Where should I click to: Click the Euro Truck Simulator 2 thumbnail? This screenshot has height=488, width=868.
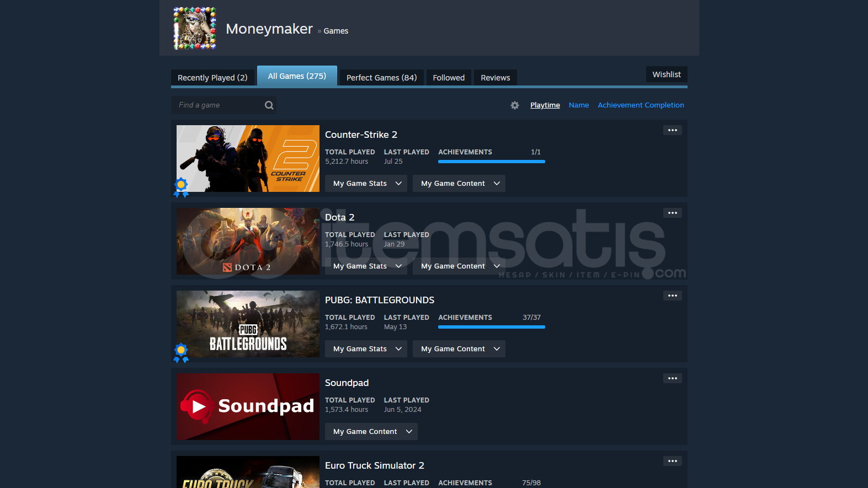click(248, 472)
